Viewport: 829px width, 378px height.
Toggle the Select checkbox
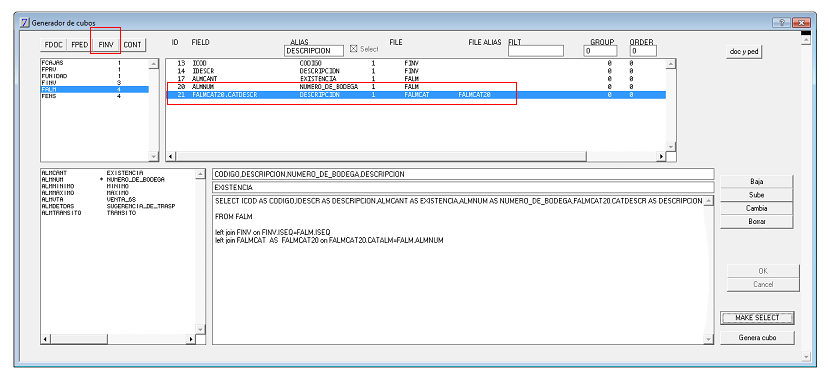tap(354, 49)
